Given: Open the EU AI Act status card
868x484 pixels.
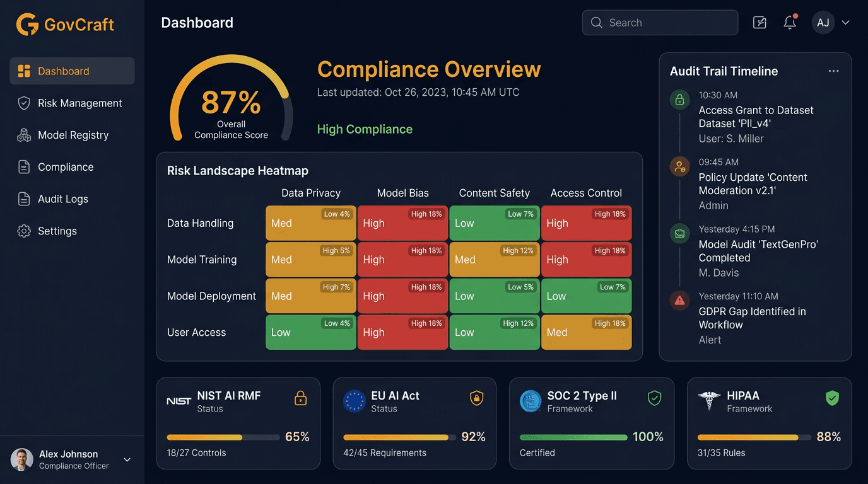Looking at the screenshot, I should click(414, 423).
